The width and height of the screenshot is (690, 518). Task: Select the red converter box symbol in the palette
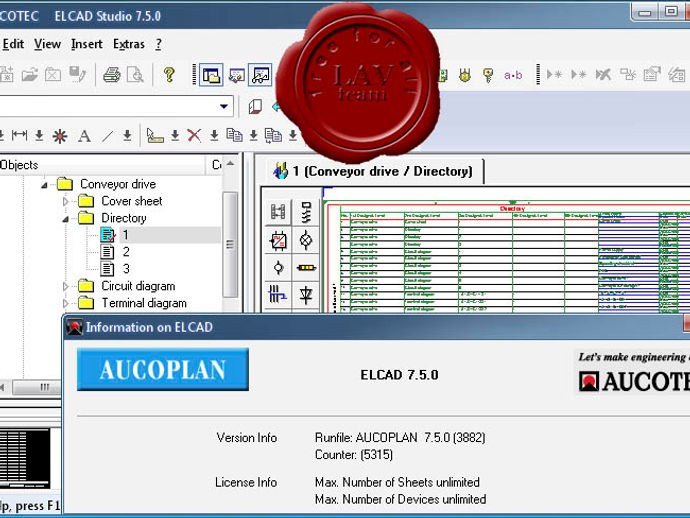278,240
